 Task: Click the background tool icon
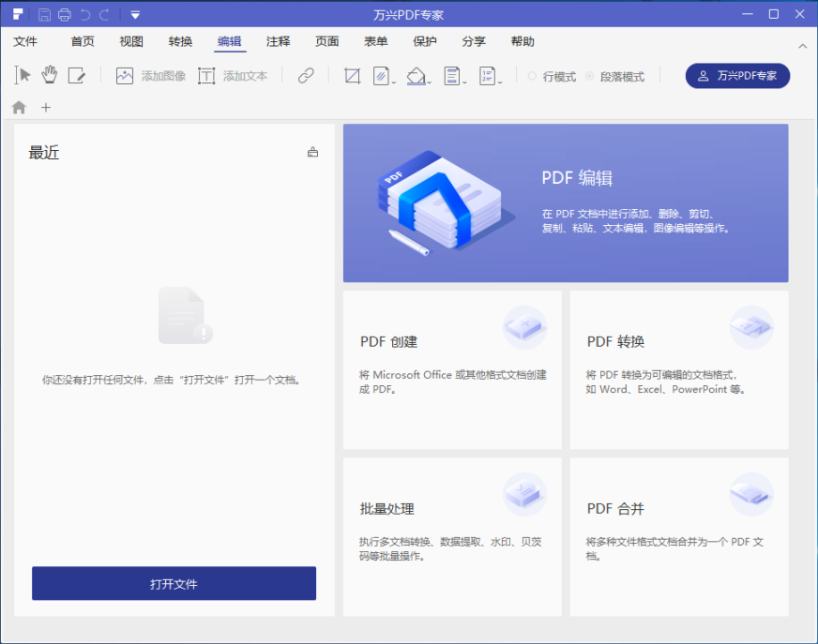(417, 76)
